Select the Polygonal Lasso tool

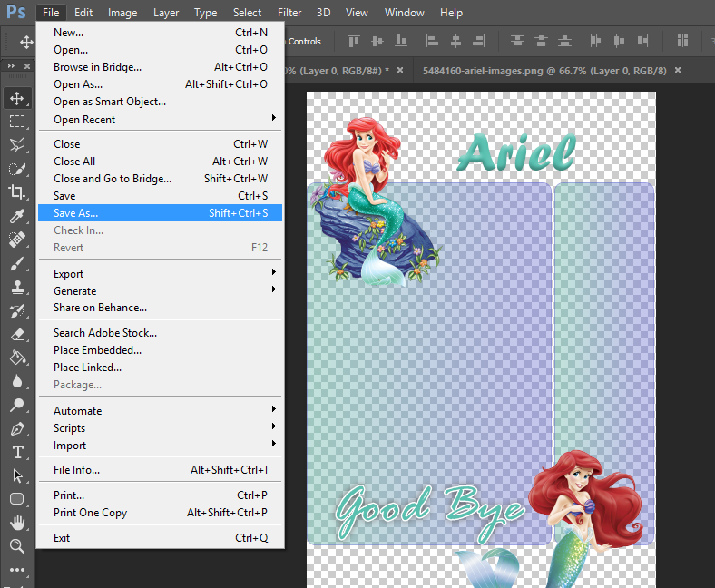[17, 145]
